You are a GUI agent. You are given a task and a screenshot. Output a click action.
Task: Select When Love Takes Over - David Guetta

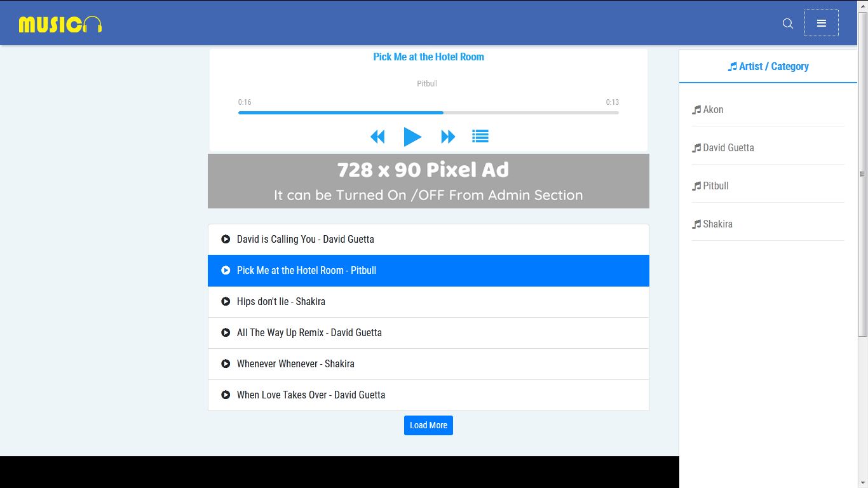click(x=428, y=395)
